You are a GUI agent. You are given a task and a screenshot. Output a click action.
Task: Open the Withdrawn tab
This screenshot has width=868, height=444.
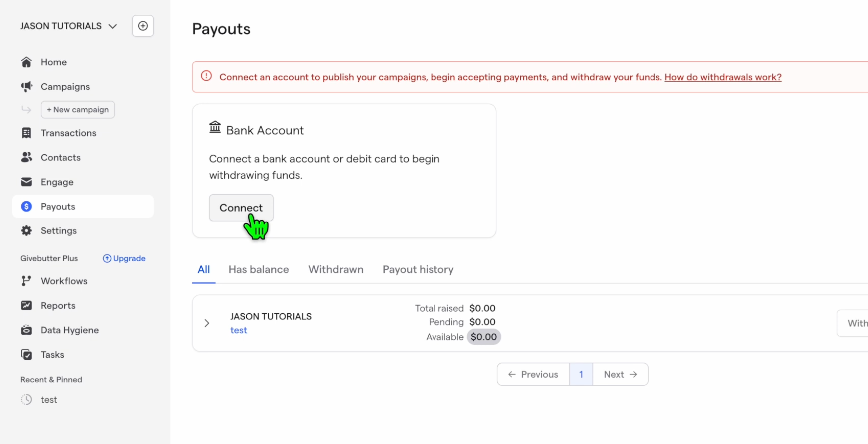(x=336, y=270)
